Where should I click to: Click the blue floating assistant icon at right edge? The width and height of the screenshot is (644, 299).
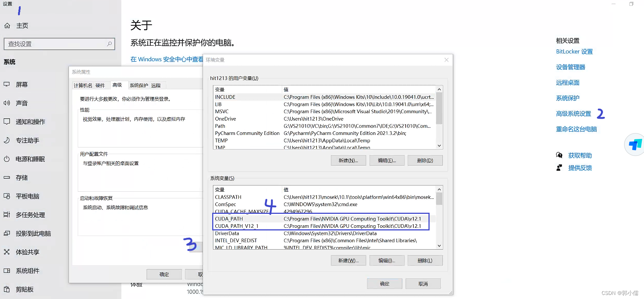(635, 145)
